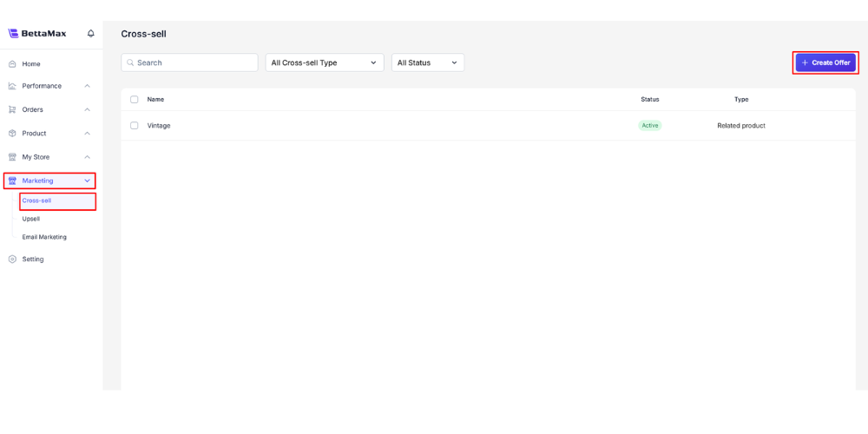The width and height of the screenshot is (868, 434).
Task: Expand the My Store menu chevron
Action: click(87, 157)
